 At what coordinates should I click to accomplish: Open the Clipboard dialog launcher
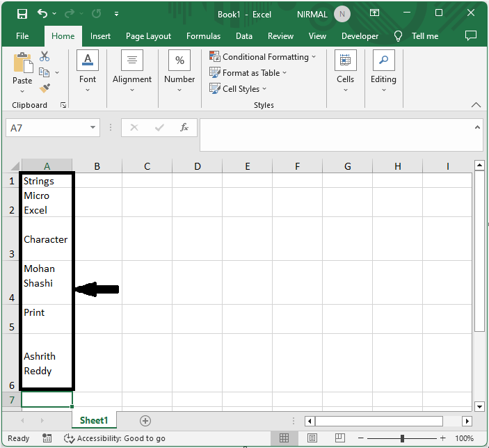pyautogui.click(x=63, y=105)
